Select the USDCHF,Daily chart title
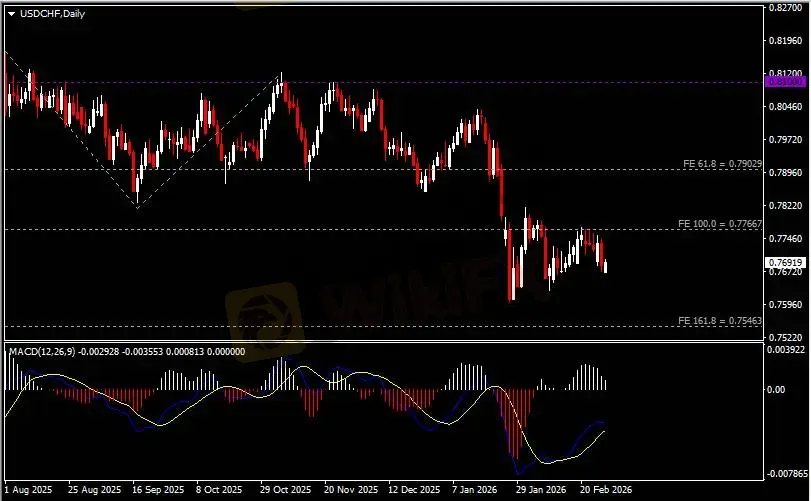This screenshot has width=811, height=501. click(x=52, y=14)
